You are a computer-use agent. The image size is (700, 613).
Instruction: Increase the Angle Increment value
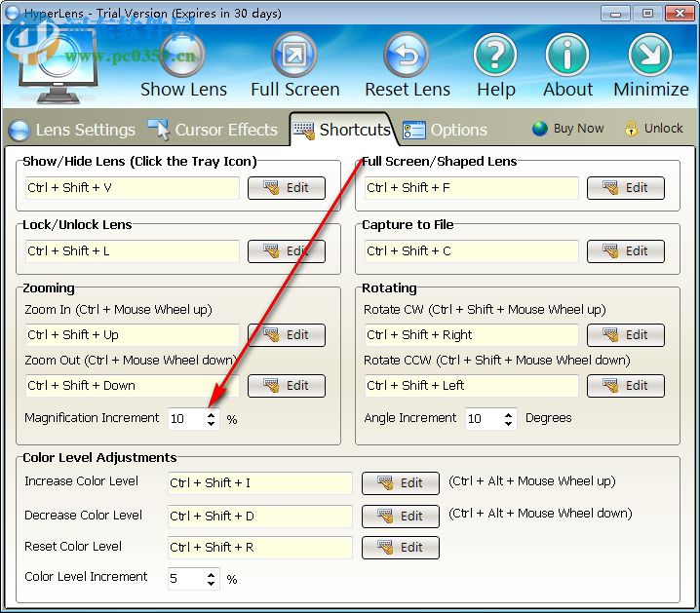(x=509, y=414)
